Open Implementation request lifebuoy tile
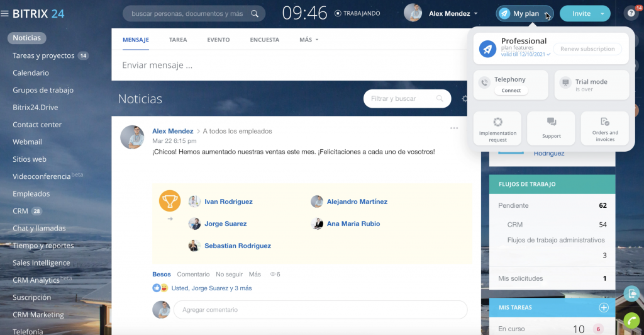The height and width of the screenshot is (335, 644). (497, 128)
